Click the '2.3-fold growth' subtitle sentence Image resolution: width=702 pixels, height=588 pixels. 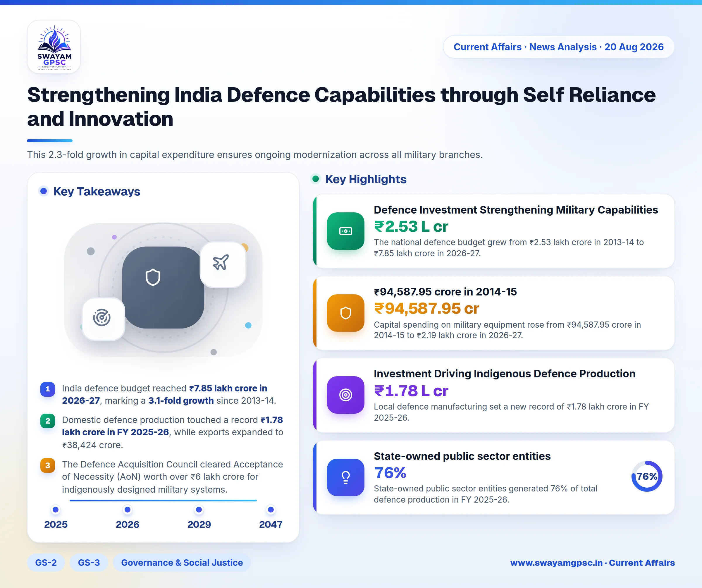[255, 155]
